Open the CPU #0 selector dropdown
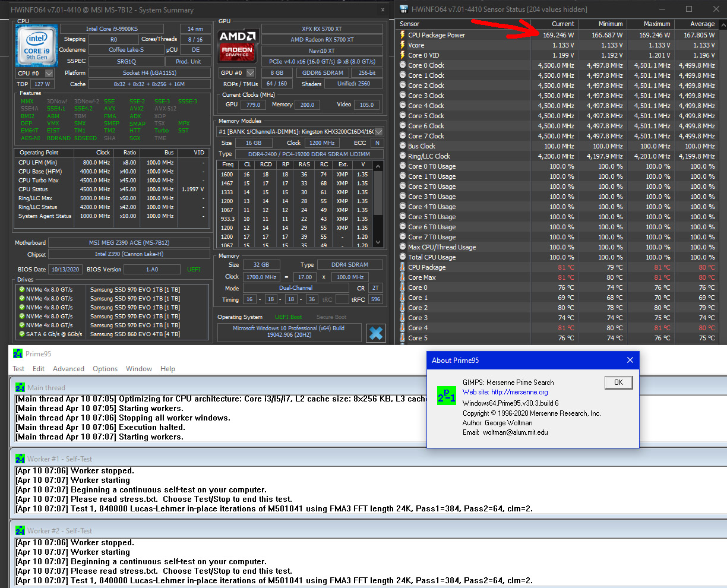 pos(49,73)
